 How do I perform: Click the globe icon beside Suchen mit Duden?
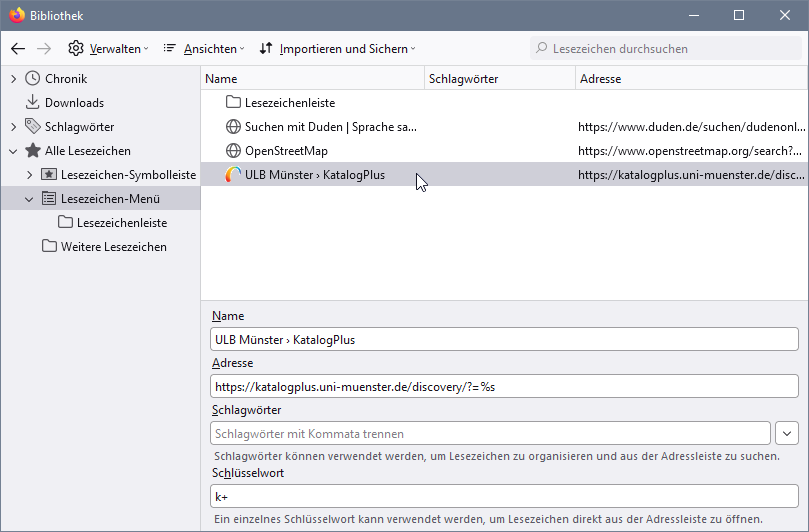(233, 127)
